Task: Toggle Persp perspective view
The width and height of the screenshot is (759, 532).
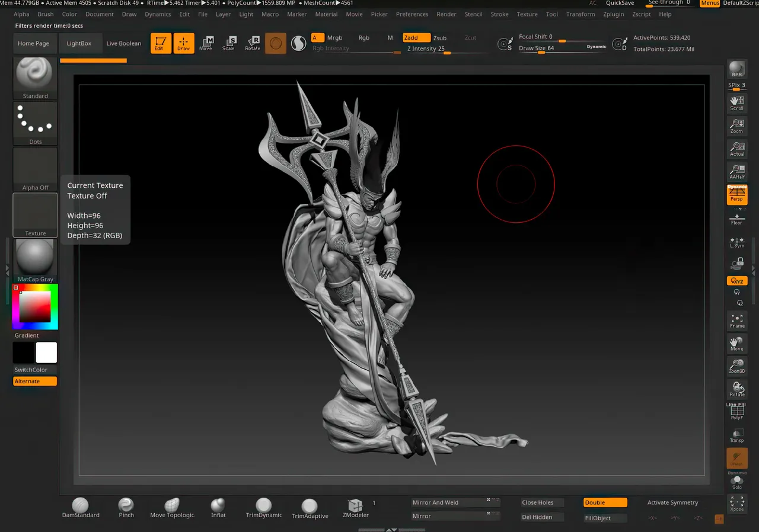Action: 737,194
